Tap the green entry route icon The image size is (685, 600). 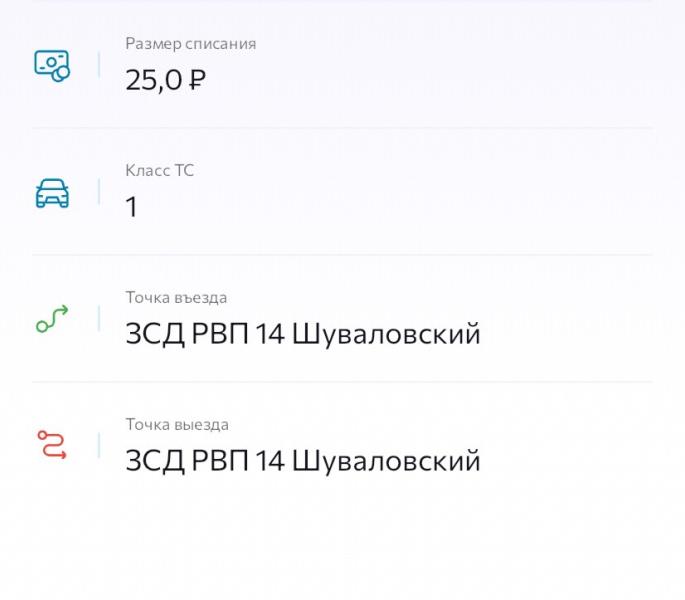(x=52, y=319)
